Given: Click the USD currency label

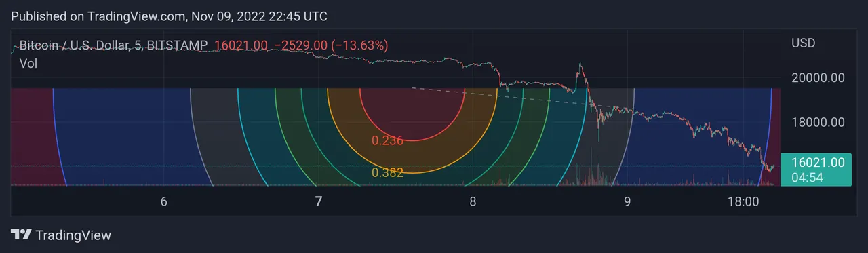Looking at the screenshot, I should (804, 43).
